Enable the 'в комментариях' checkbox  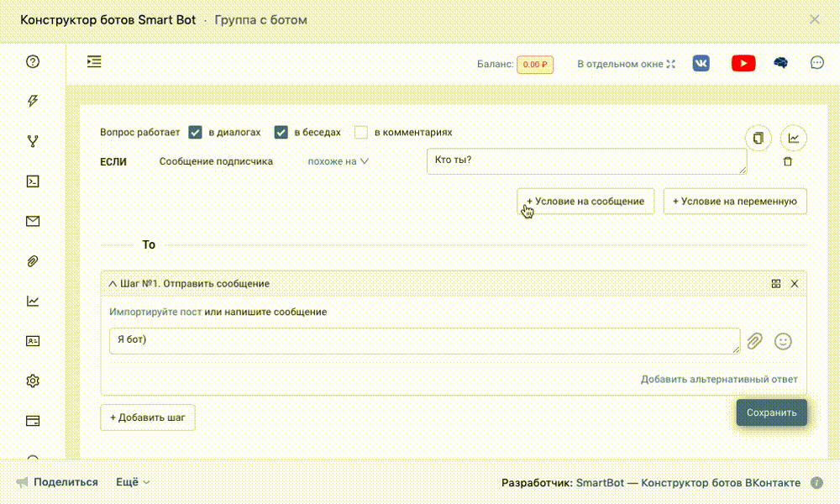[x=361, y=132]
